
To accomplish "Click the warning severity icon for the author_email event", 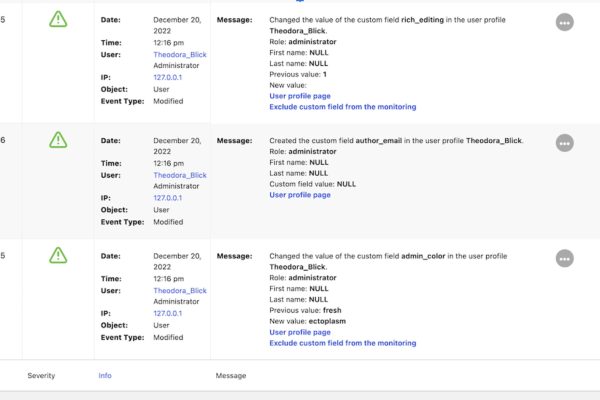I will pos(59,139).
